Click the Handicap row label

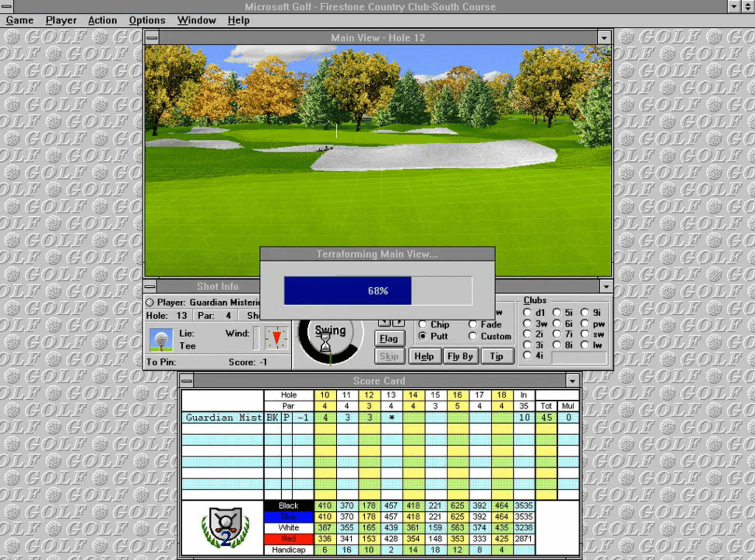click(289, 550)
